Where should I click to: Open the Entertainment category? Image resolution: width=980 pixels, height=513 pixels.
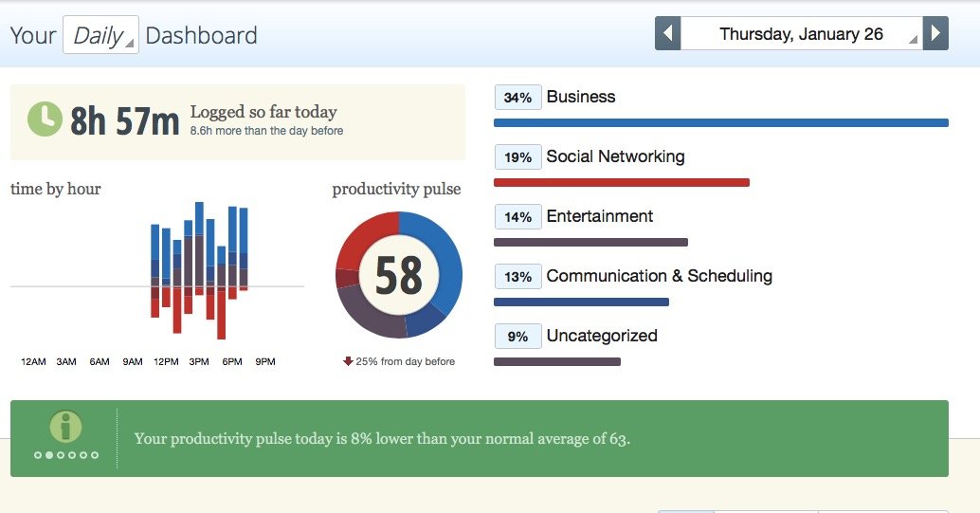point(599,216)
